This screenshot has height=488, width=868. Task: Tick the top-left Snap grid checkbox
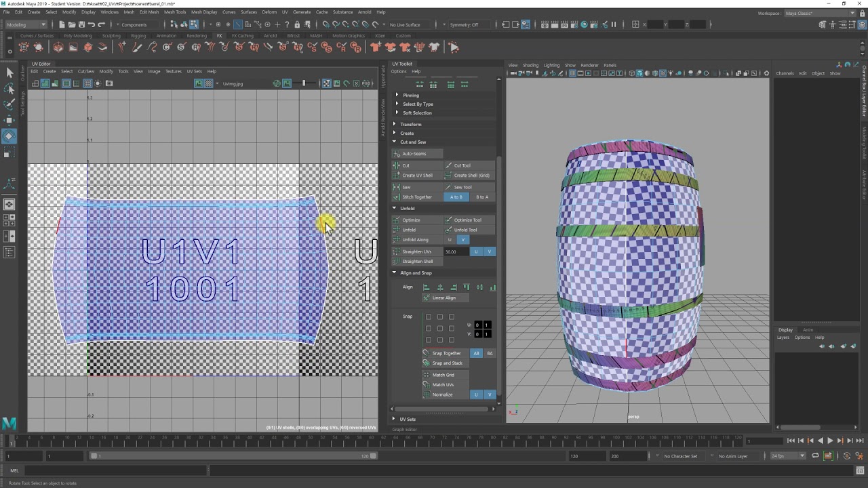(x=429, y=317)
